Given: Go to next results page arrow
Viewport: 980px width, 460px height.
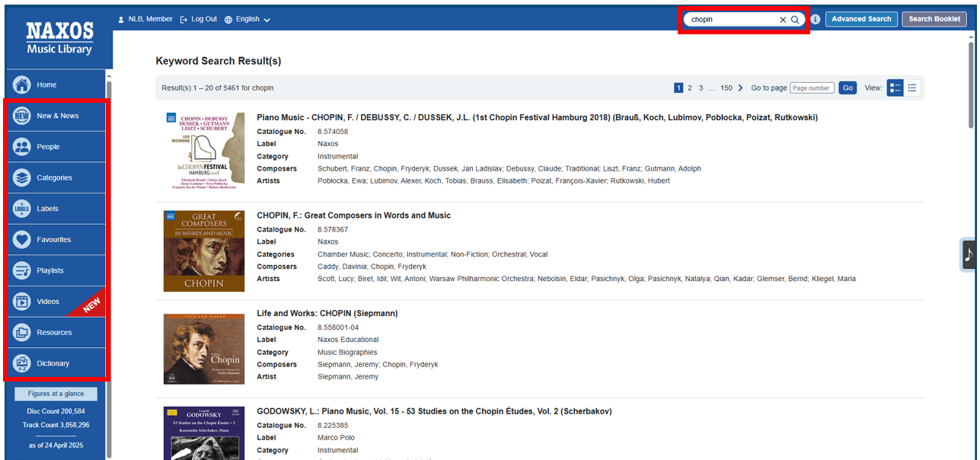Looking at the screenshot, I should (x=741, y=88).
